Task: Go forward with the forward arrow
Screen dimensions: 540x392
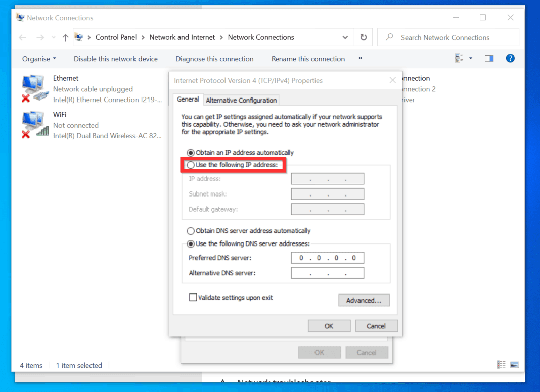Action: 40,37
